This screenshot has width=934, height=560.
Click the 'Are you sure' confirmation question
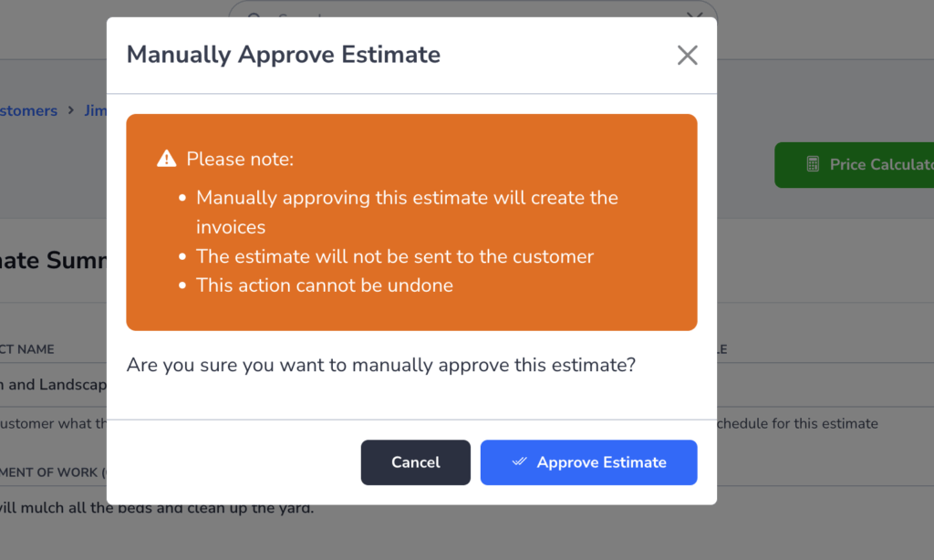point(381,365)
